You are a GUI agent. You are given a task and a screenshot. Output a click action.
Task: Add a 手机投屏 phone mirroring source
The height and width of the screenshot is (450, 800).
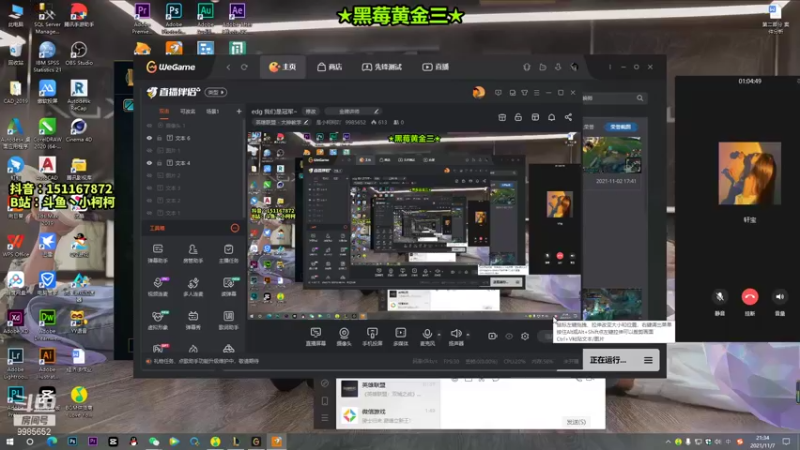coord(372,337)
